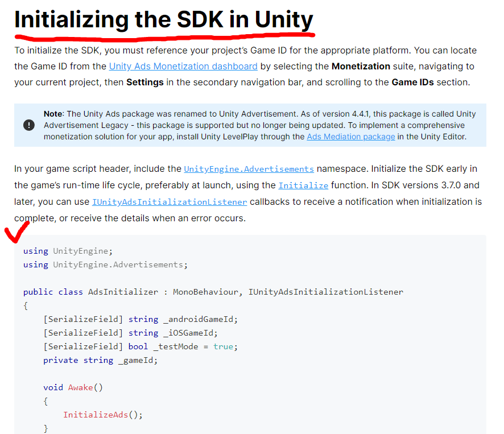Click the bold text Game IDs

pos(412,82)
